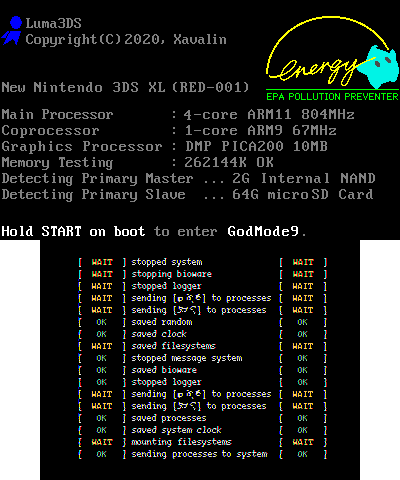
Task: Click the EPA POLLUTION PREVENTER caption
Action: [x=332, y=97]
